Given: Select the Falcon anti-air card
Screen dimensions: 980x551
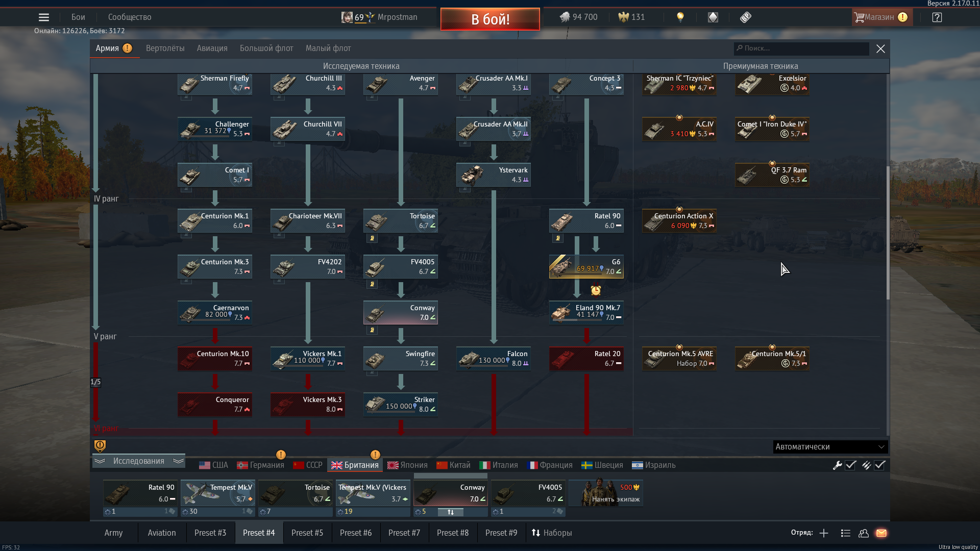Looking at the screenshot, I should (x=494, y=359).
